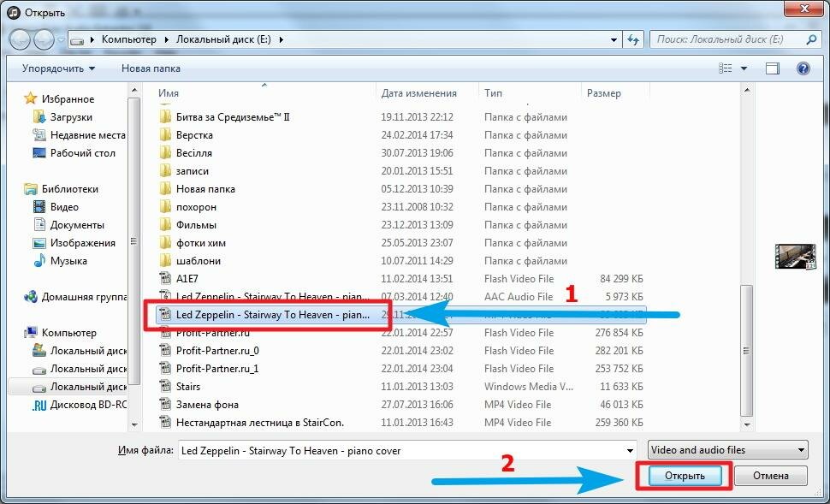This screenshot has width=830, height=504.
Task: Click the search field for Локальный диск (E:)
Action: coord(727,39)
